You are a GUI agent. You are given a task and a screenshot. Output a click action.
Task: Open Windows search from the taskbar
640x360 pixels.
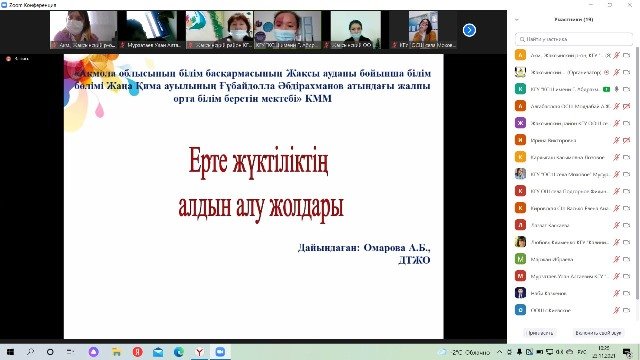click(x=31, y=352)
